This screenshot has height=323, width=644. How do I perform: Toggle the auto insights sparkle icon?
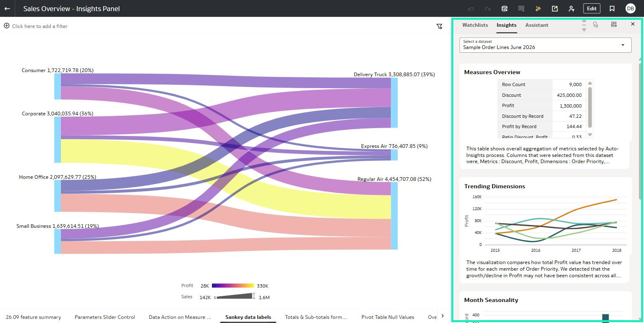(x=538, y=8)
